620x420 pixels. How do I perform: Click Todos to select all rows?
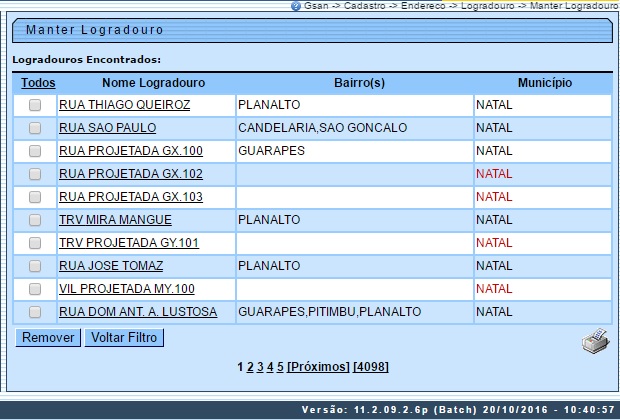tap(38, 83)
